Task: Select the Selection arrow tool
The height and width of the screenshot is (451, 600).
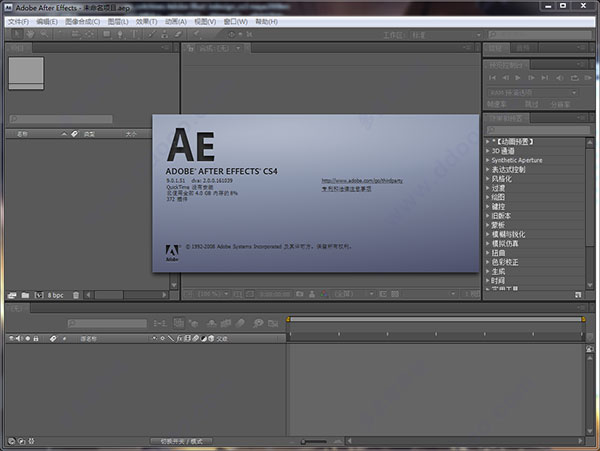Action: point(16,34)
